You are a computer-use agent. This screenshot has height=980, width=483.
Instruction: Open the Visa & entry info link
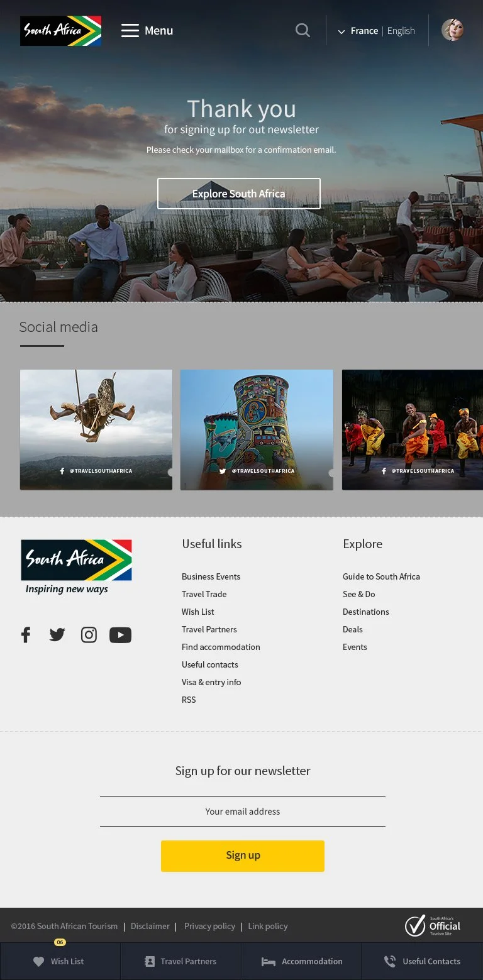(x=211, y=682)
